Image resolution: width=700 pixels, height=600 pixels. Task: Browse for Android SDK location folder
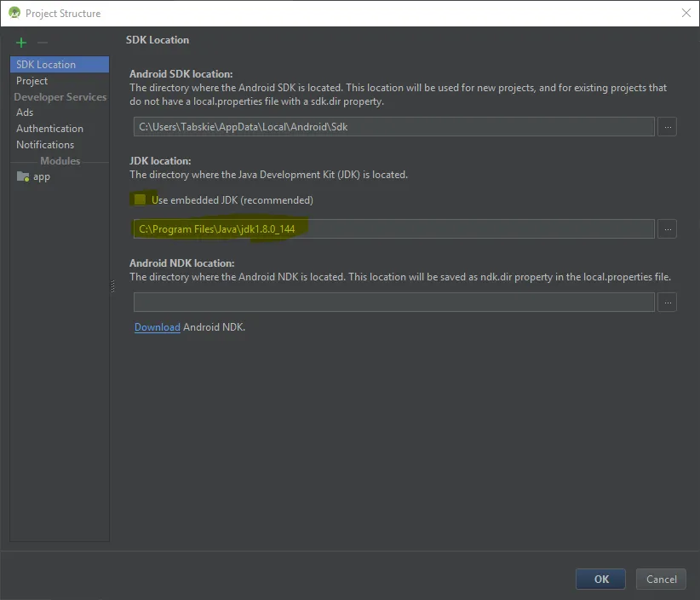668,127
